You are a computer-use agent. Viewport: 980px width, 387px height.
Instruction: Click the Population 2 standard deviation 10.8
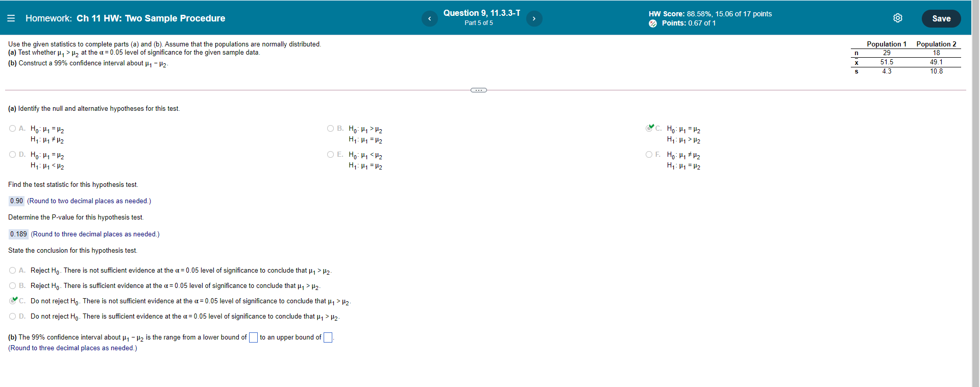click(936, 71)
